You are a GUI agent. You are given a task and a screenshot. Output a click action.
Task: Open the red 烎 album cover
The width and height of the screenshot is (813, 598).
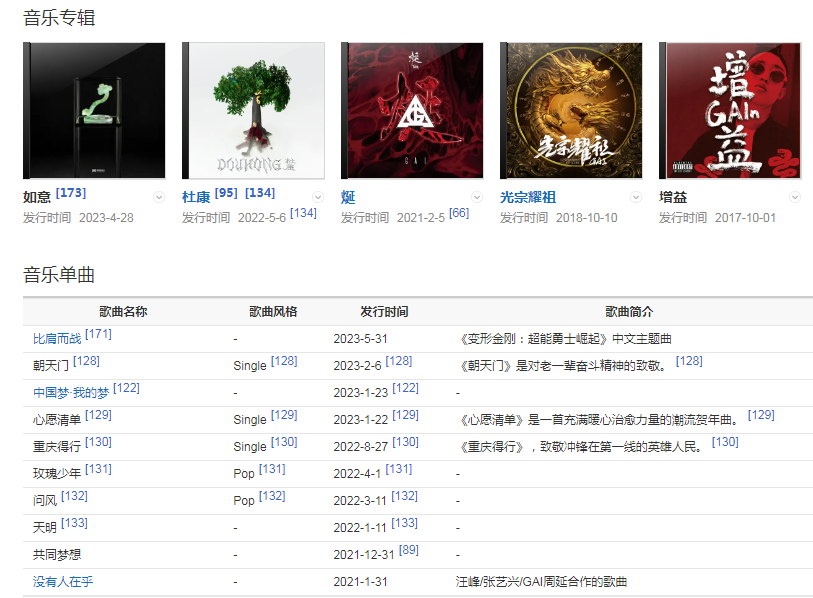[x=412, y=110]
